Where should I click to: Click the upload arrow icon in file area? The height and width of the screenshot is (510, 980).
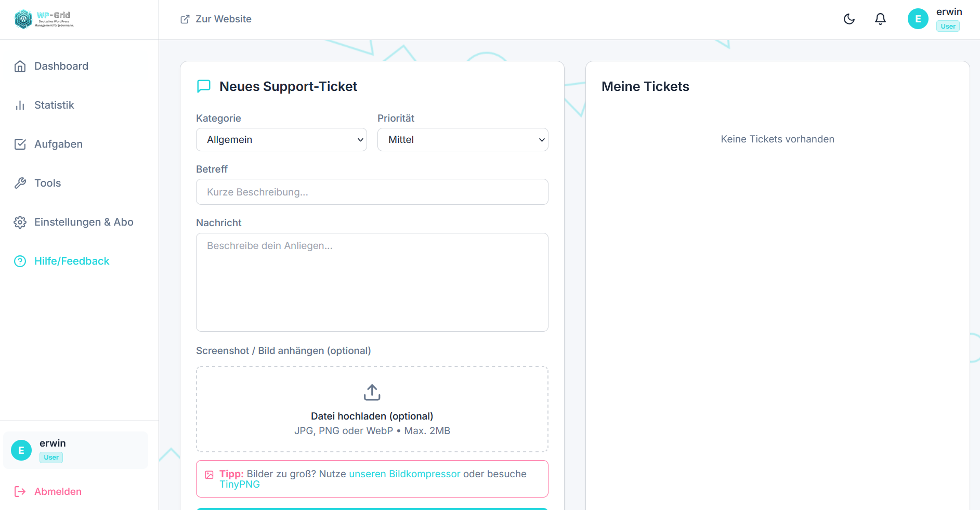[x=372, y=393]
